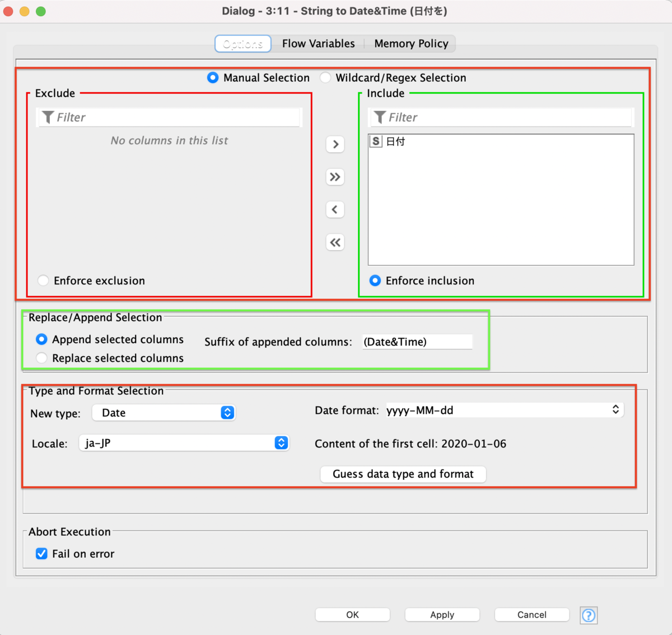The image size is (672, 635).
Task: Move all columns to Exclude double arrow
Action: (x=335, y=242)
